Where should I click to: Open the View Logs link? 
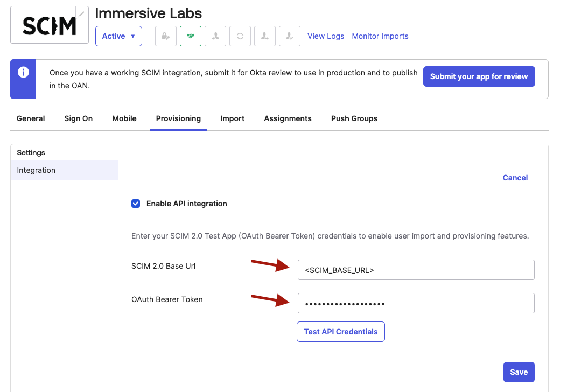point(326,36)
